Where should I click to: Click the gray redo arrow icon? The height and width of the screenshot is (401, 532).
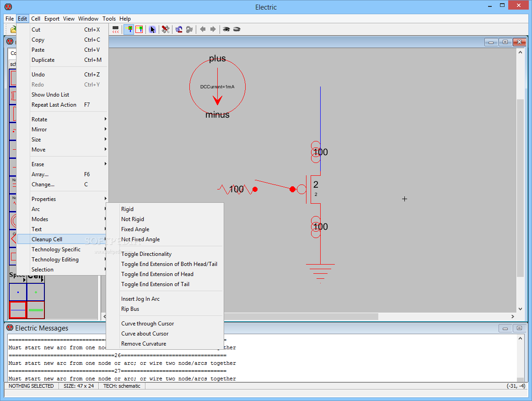(x=189, y=30)
